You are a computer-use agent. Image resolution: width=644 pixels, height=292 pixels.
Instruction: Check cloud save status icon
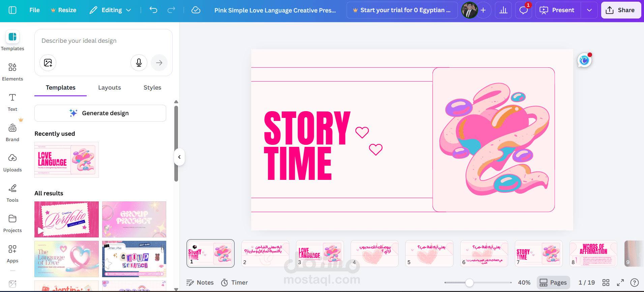tap(196, 10)
